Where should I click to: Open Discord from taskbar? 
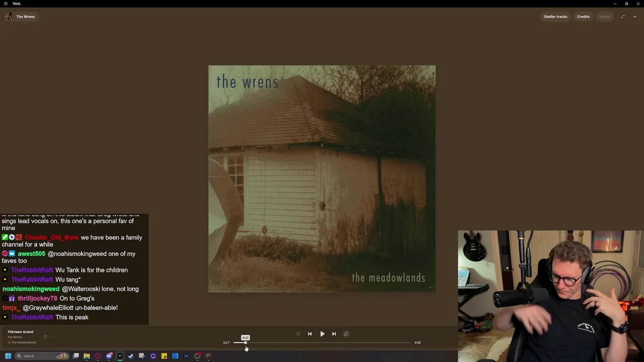(109, 356)
